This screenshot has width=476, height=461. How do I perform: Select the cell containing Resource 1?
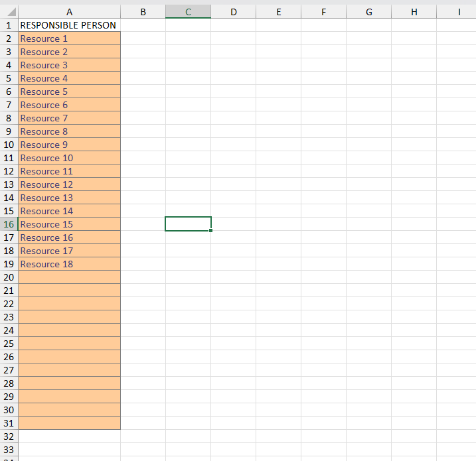point(70,38)
